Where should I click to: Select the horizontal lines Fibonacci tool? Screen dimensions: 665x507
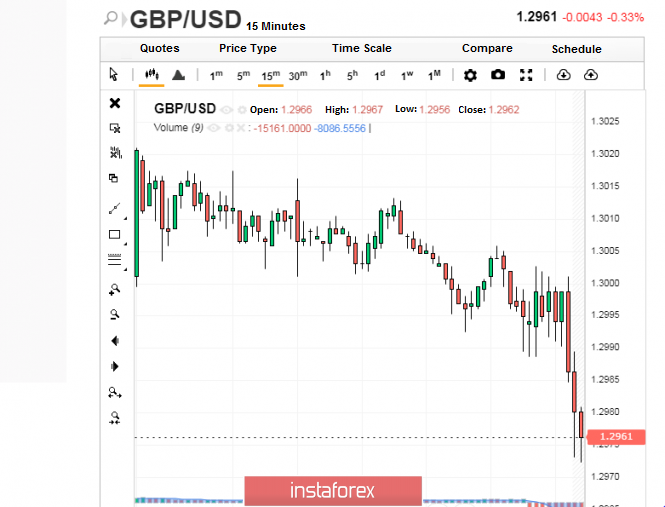[x=115, y=260]
